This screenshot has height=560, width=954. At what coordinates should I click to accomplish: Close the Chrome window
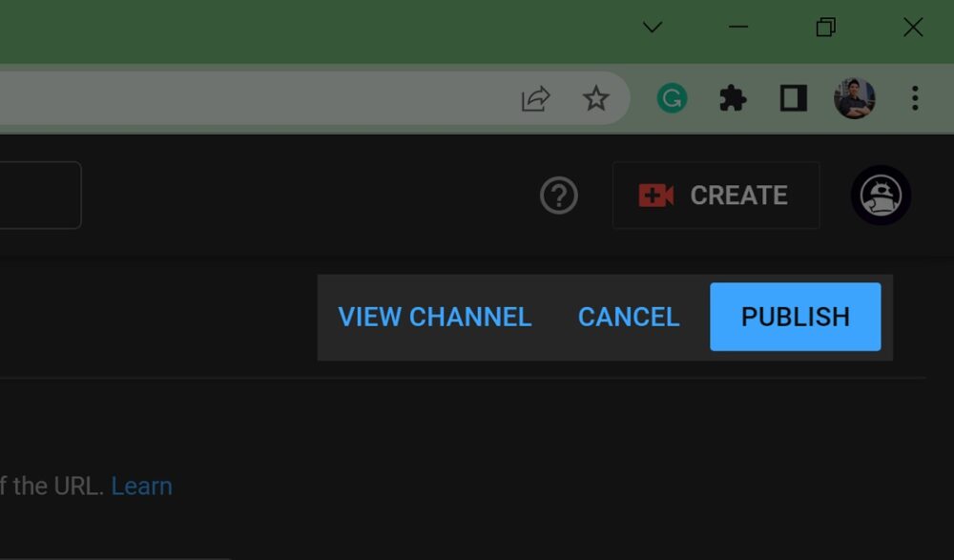point(913,28)
